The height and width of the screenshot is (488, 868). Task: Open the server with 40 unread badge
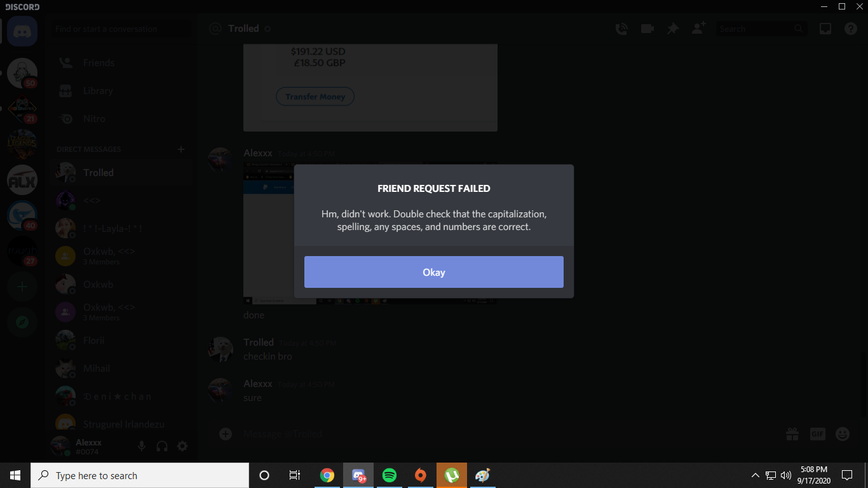(x=22, y=215)
